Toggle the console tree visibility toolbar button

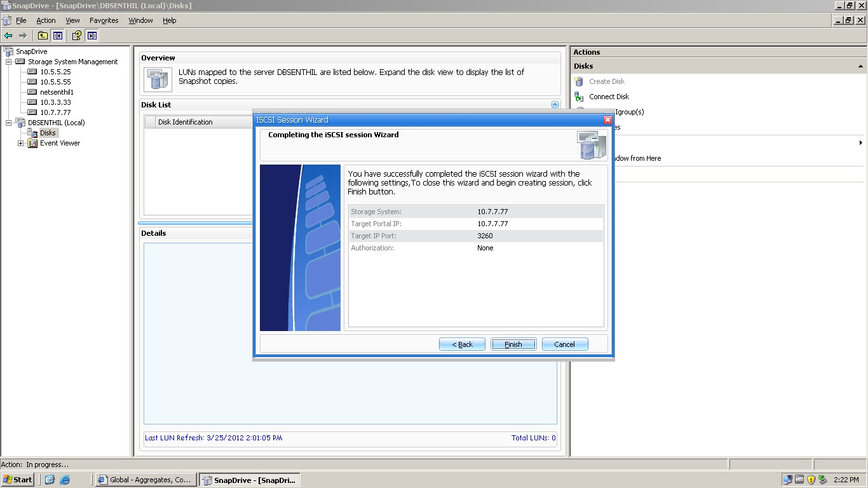click(x=58, y=36)
